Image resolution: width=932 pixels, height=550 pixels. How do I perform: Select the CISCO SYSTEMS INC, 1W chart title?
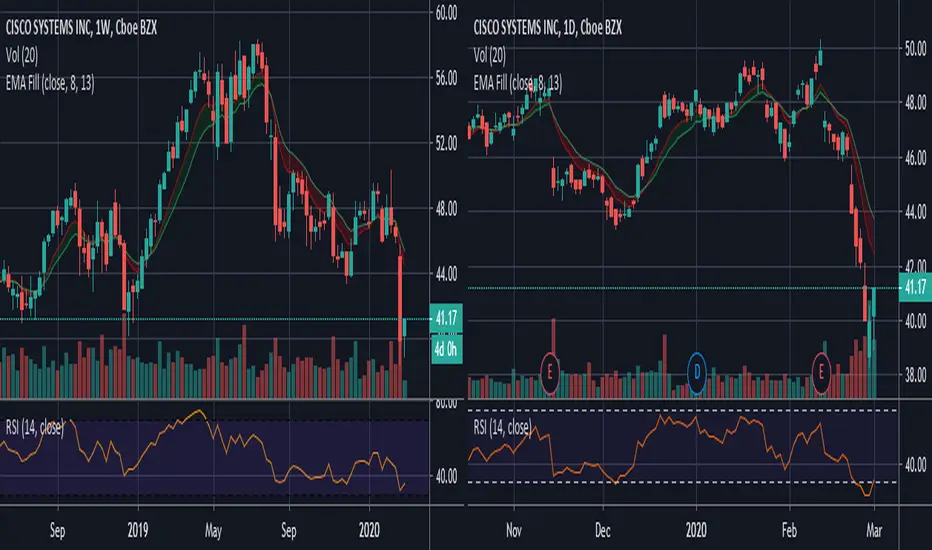click(81, 27)
